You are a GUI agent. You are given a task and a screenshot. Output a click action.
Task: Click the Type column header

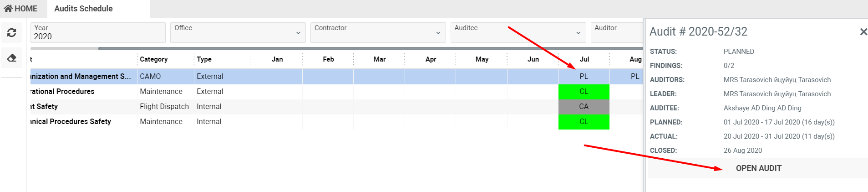tap(204, 59)
